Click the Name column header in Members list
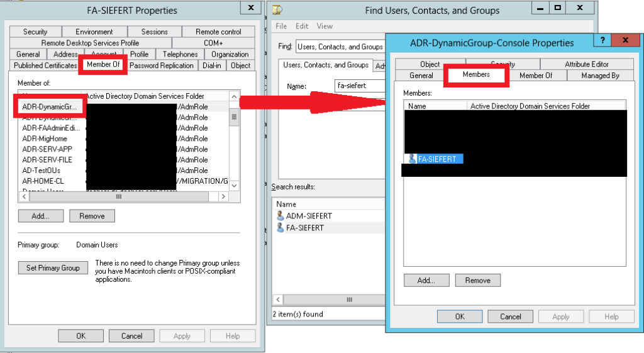 pyautogui.click(x=435, y=106)
